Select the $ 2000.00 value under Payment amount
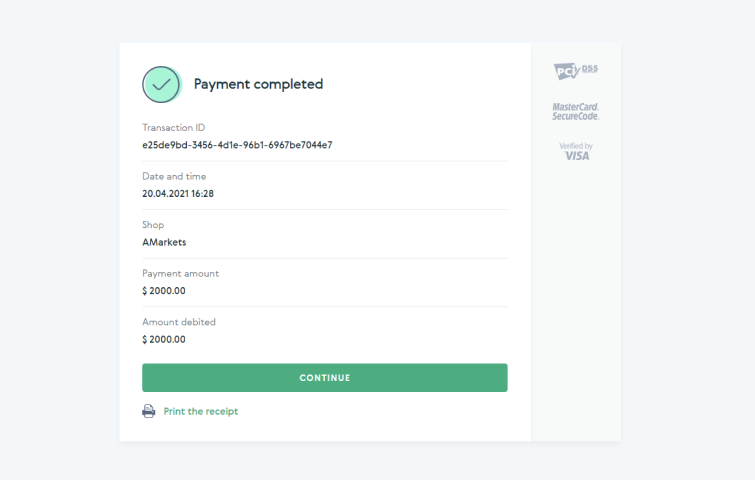Viewport: 755px width, 480px height. [x=164, y=291]
